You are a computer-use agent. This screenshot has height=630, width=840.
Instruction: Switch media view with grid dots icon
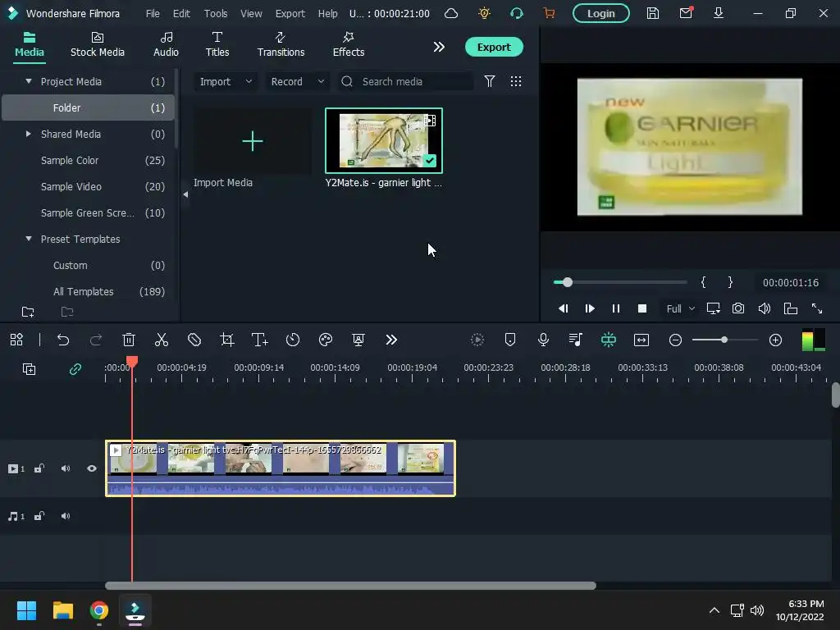point(516,81)
